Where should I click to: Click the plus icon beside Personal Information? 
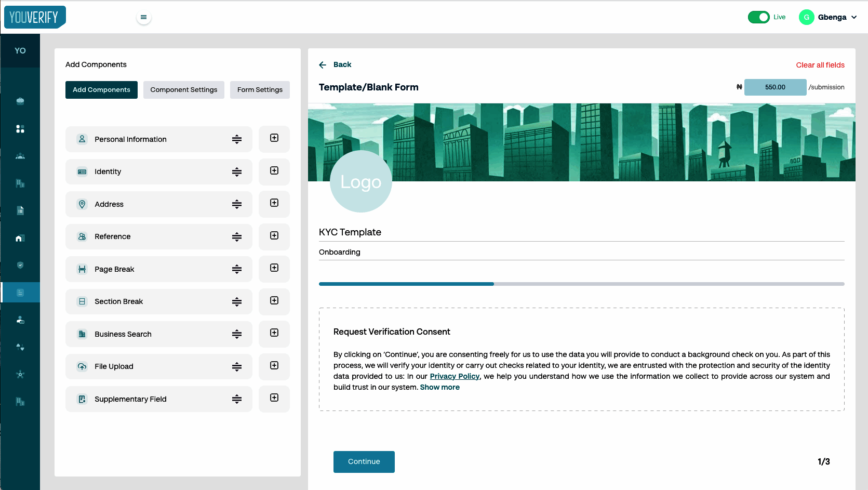coord(274,138)
